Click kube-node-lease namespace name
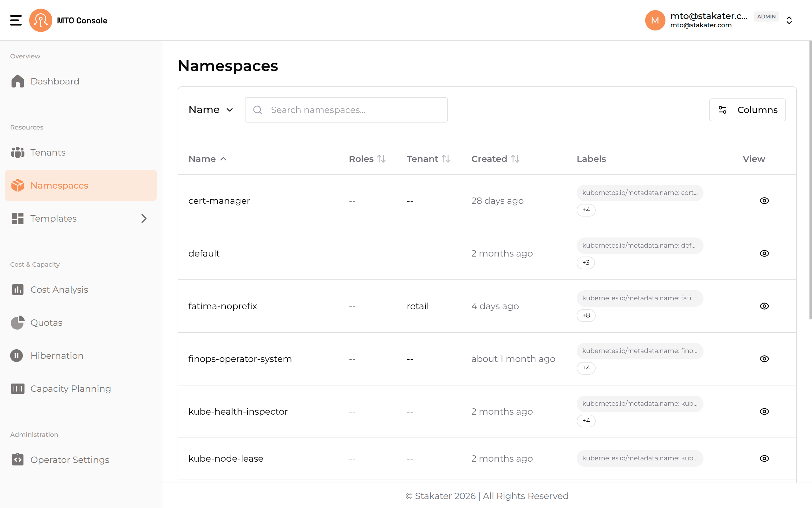Image resolution: width=812 pixels, height=508 pixels. click(226, 458)
